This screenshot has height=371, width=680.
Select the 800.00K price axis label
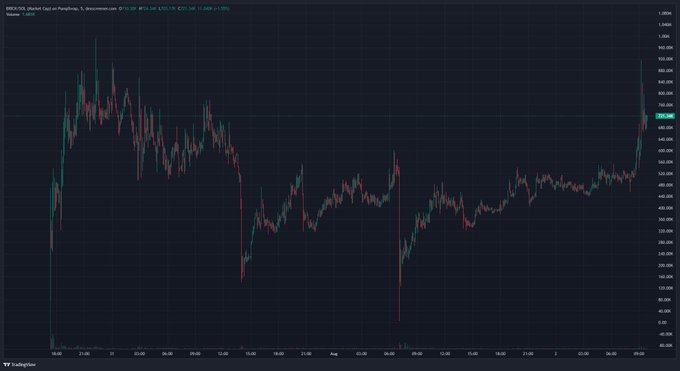click(665, 93)
